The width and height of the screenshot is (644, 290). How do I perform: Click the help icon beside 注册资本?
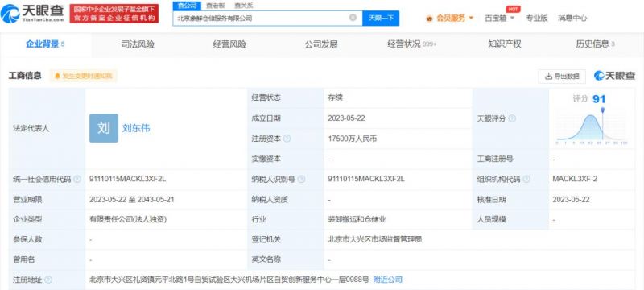287,139
